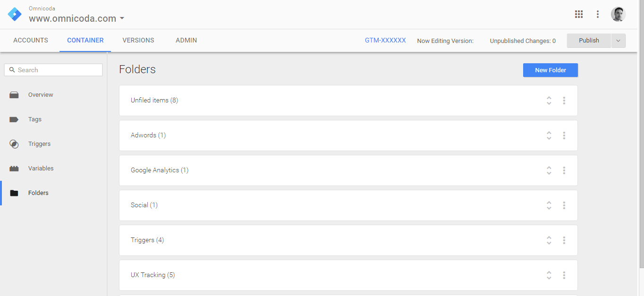Click inside the Search field

(53, 69)
